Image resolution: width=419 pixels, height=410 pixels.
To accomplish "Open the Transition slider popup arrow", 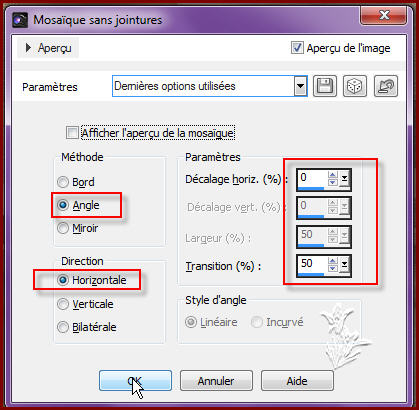I will point(344,265).
